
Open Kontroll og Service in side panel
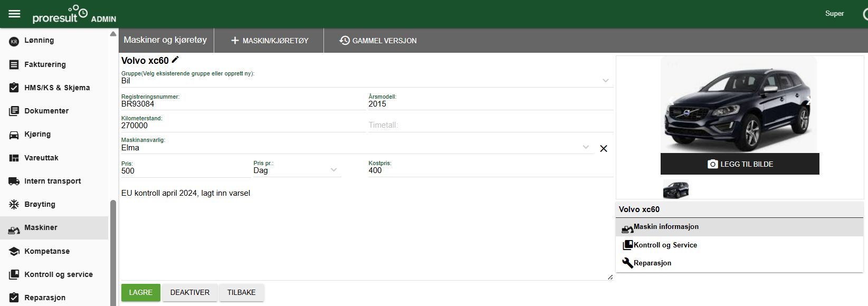pos(739,245)
